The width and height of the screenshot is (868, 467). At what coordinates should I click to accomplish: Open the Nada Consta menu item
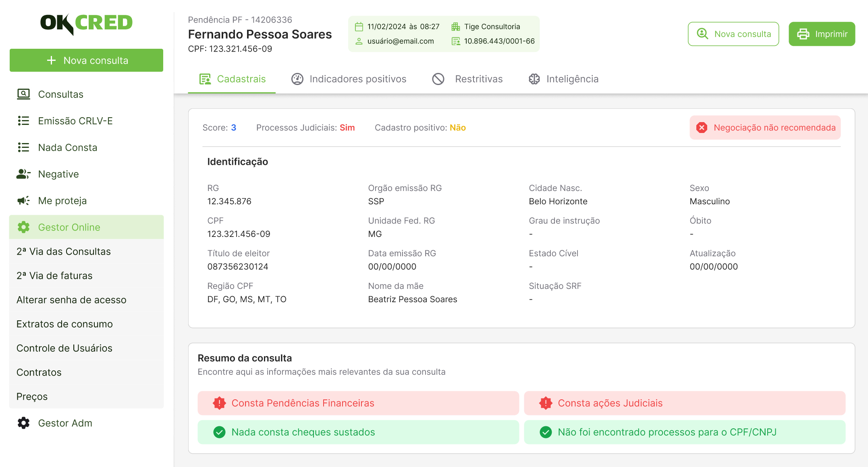pyautogui.click(x=68, y=147)
